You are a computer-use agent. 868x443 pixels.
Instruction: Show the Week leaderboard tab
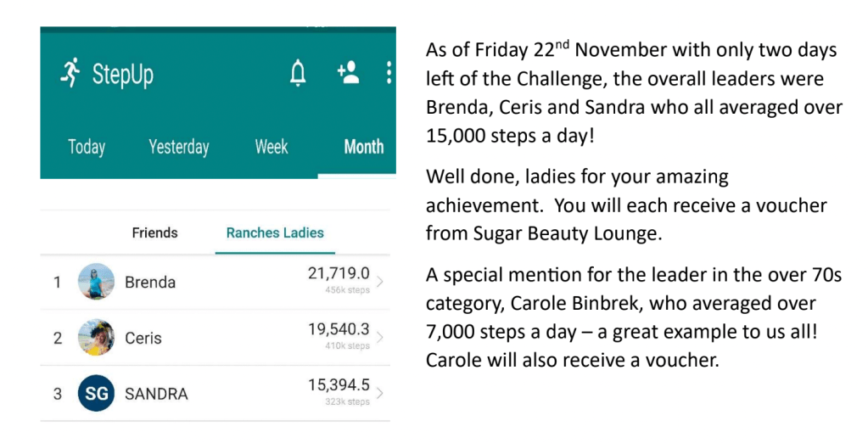[272, 147]
